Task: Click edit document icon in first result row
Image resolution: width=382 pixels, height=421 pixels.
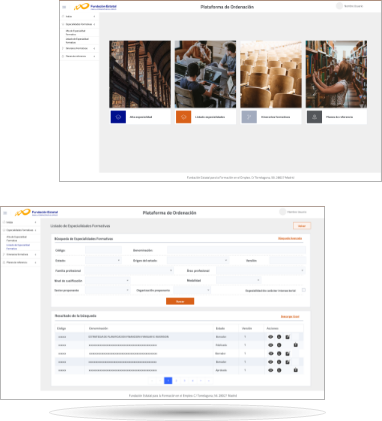Action: [287, 337]
